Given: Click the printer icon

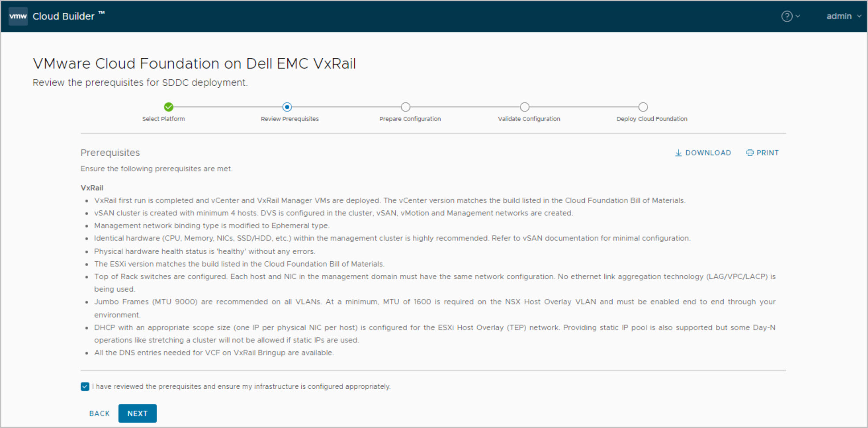Looking at the screenshot, I should tap(750, 153).
